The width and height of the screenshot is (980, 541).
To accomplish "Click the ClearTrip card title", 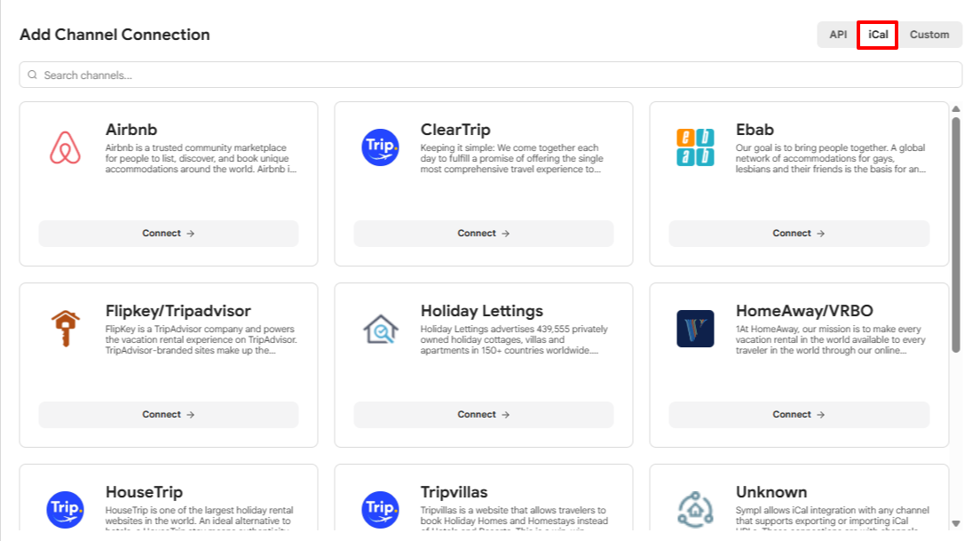I will tap(455, 130).
